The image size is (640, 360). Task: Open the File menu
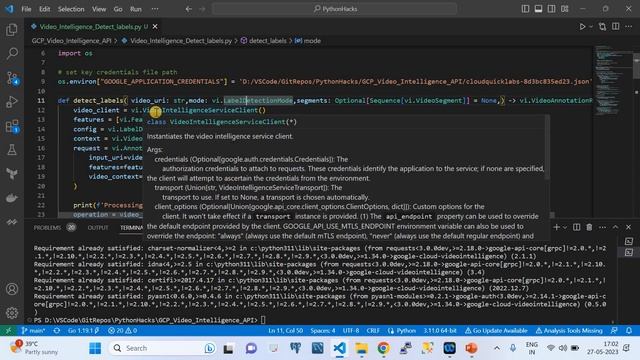pos(26,9)
